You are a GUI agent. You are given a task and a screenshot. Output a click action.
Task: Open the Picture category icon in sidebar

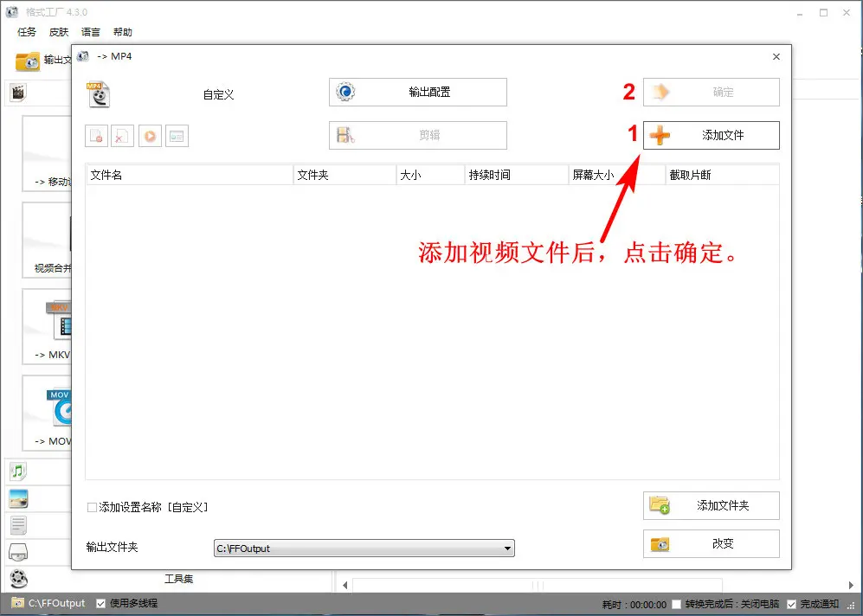tap(18, 498)
